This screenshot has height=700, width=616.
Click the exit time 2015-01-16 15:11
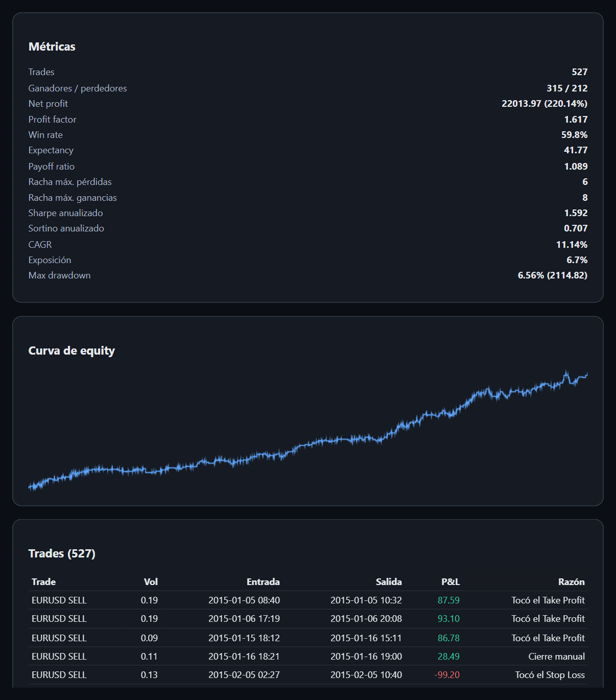[x=366, y=638]
